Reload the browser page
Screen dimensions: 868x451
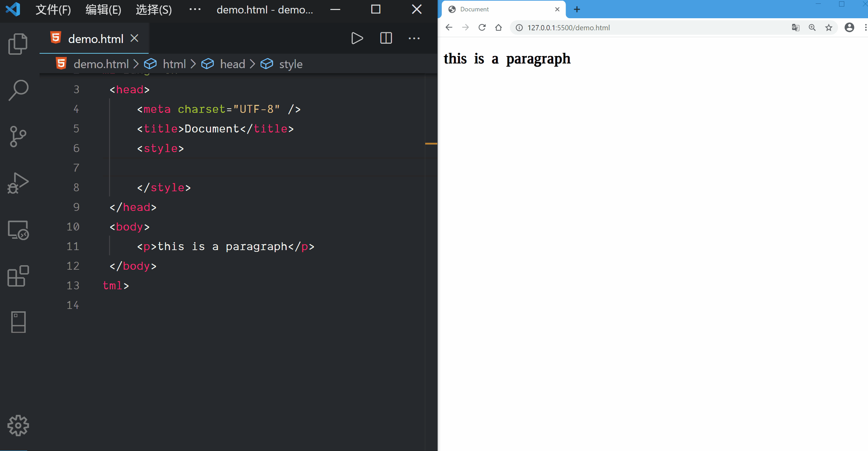point(482,28)
